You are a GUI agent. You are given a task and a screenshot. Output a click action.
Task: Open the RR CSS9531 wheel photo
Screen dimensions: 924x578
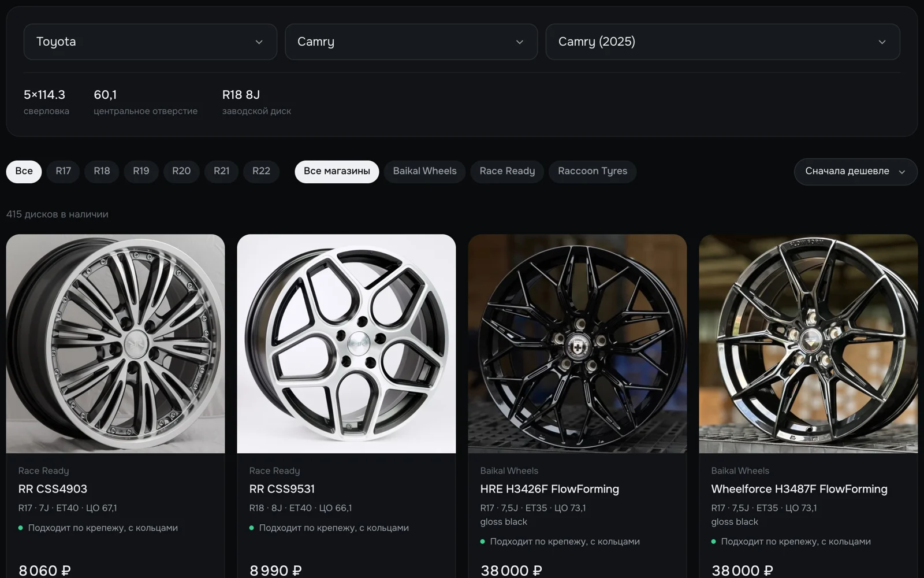point(346,343)
